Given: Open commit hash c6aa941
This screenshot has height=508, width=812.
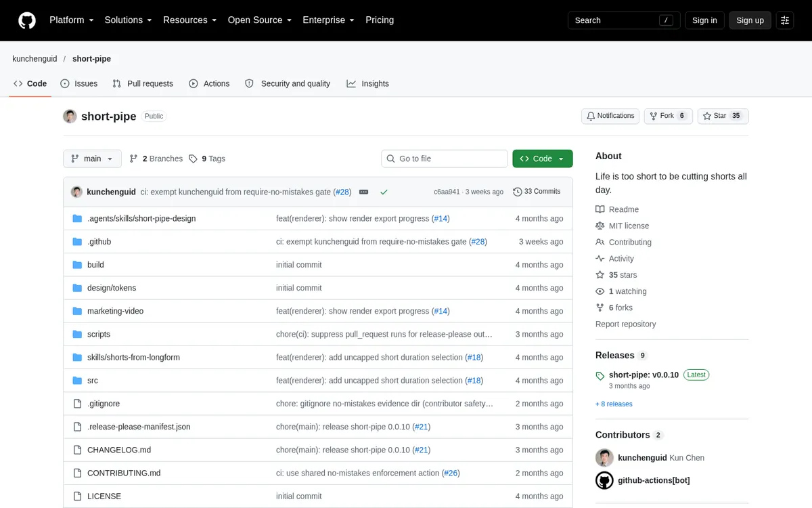Looking at the screenshot, I should [447, 192].
